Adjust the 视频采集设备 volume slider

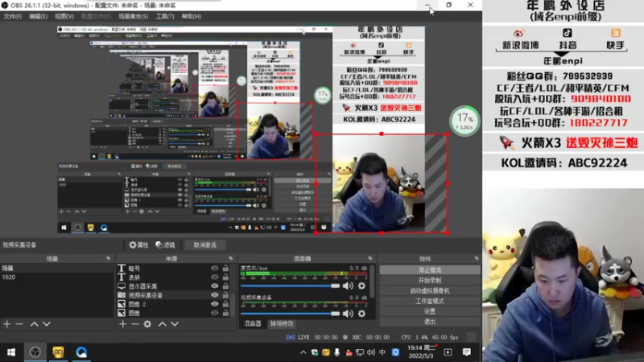coord(291,314)
